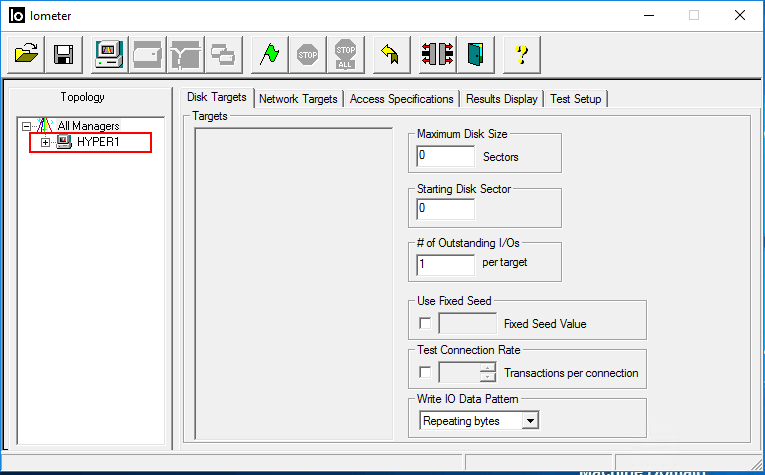
Task: Expand the HYPER1 tree node
Action: [45, 142]
